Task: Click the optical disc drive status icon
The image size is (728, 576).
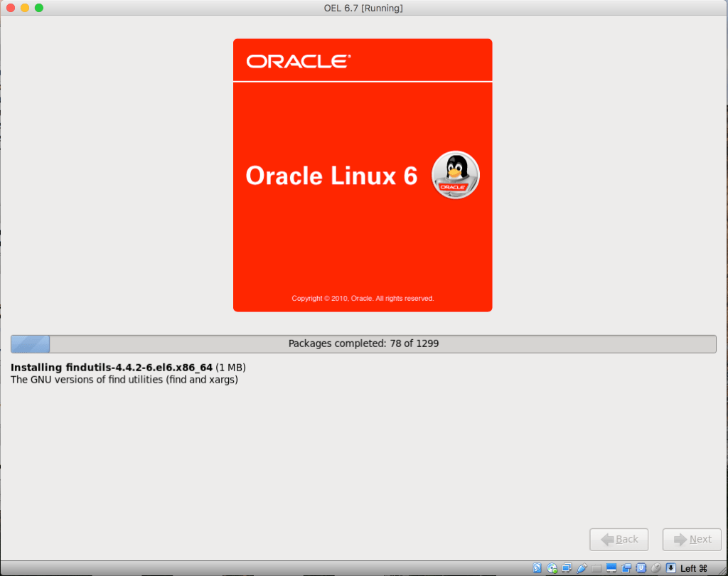Action: [x=552, y=567]
